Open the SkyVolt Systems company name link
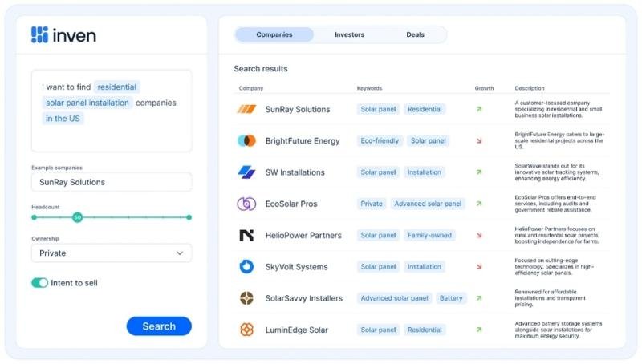 pyautogui.click(x=296, y=267)
